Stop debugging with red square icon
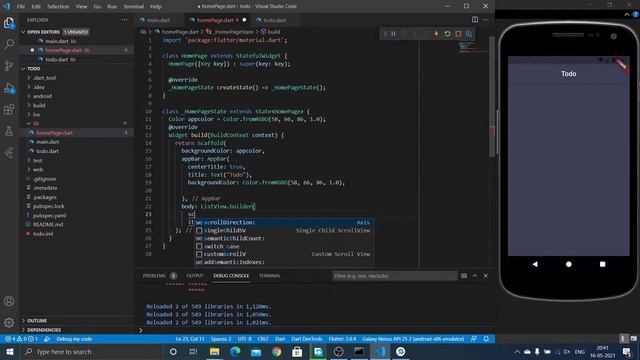640x360 pixels. [458, 34]
